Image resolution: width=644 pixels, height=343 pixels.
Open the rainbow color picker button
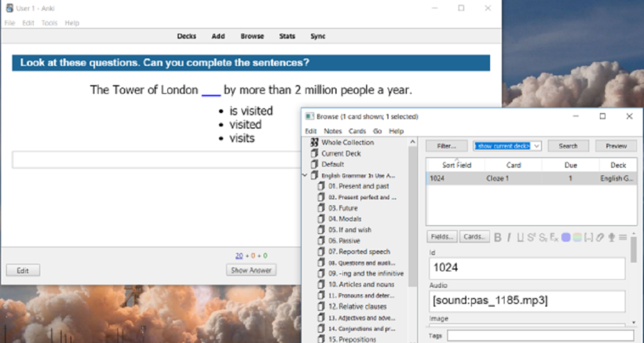tap(577, 237)
